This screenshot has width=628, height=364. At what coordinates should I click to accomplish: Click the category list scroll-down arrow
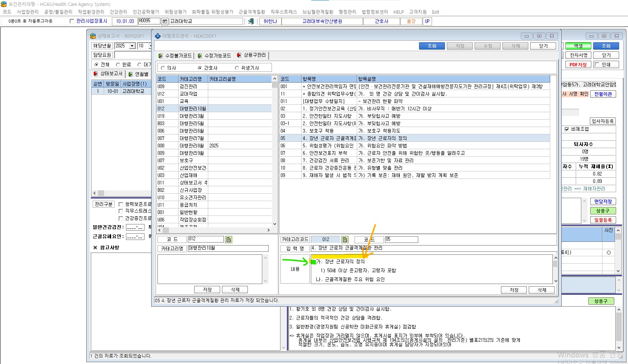275,224
